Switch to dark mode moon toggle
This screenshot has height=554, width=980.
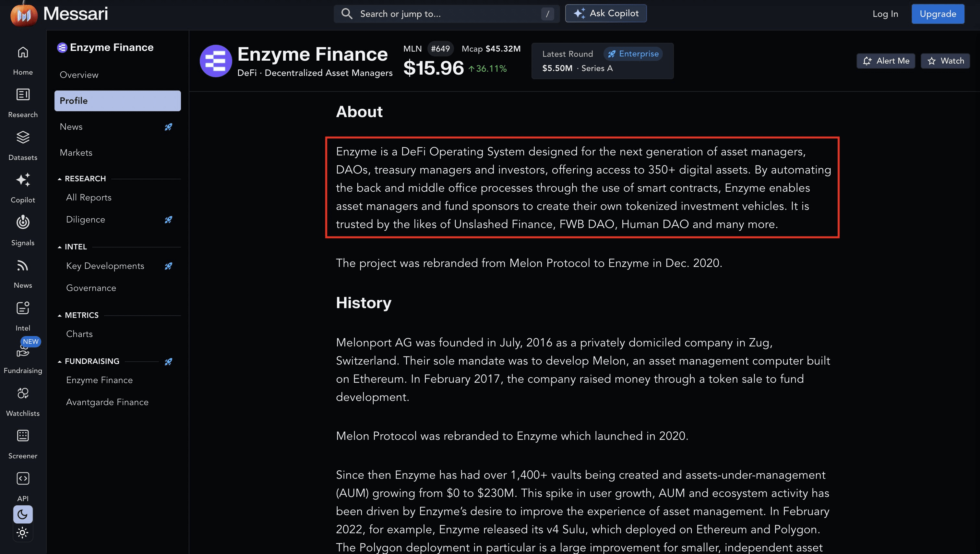tap(23, 514)
